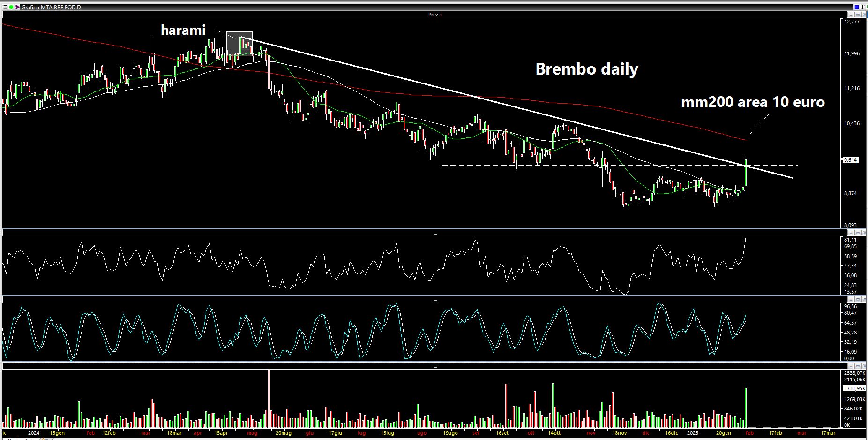
Task: Click the 12,777 price axis label
Action: pos(852,22)
